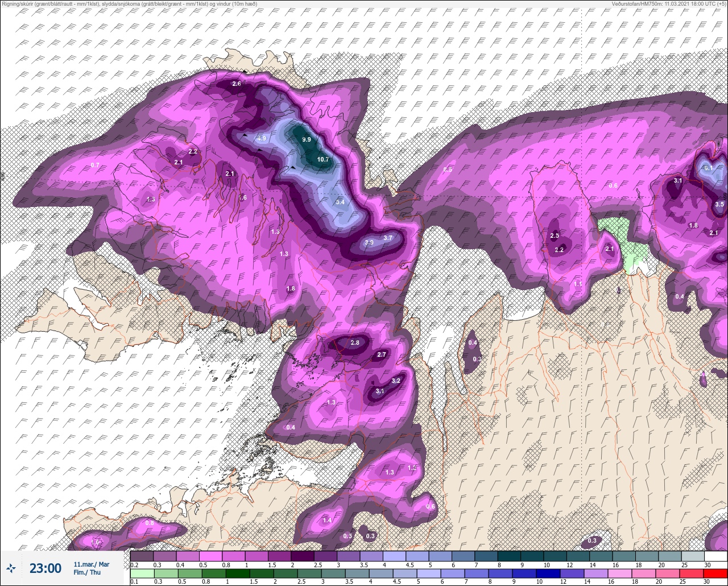Click the four-point star icon beside the time
Viewport: 728px width, 586px height.
(11, 568)
